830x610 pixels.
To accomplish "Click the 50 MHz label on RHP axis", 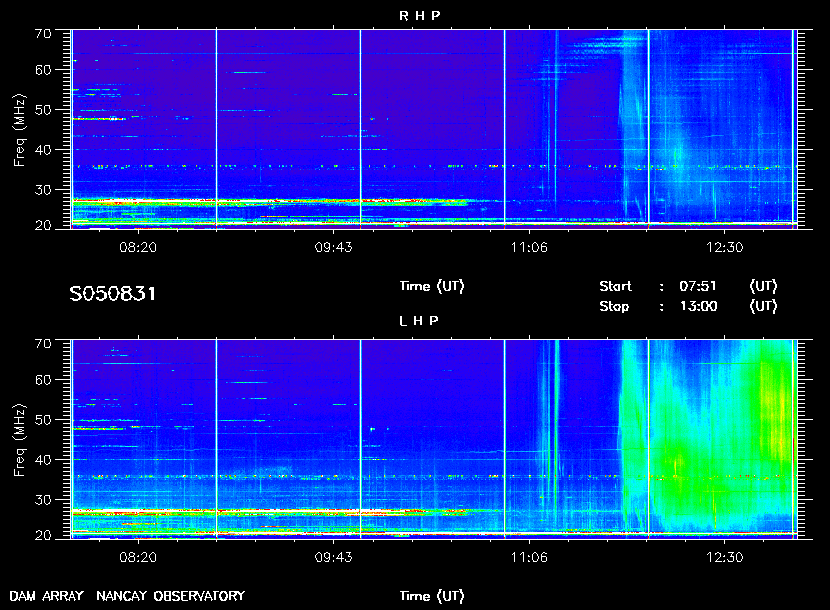I will (43, 110).
